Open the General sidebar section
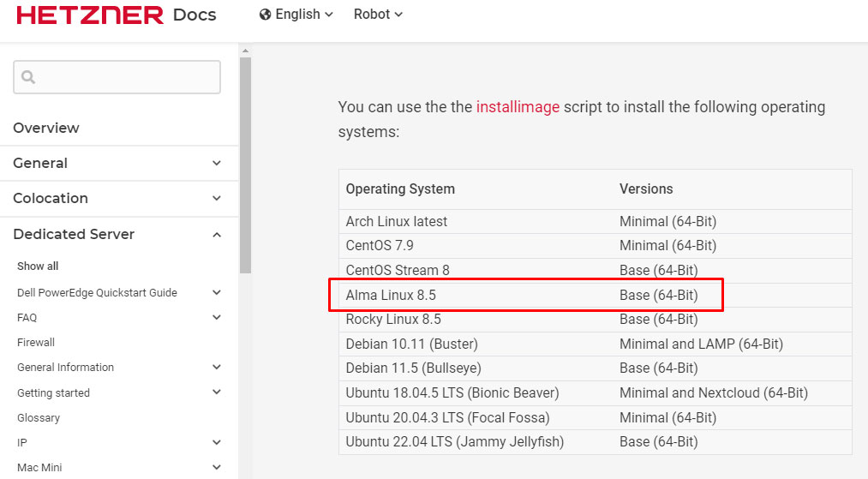The image size is (868, 479). (40, 164)
